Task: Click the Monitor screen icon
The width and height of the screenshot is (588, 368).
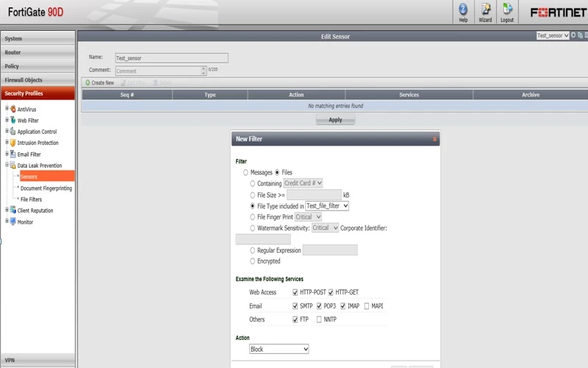Action: click(13, 222)
